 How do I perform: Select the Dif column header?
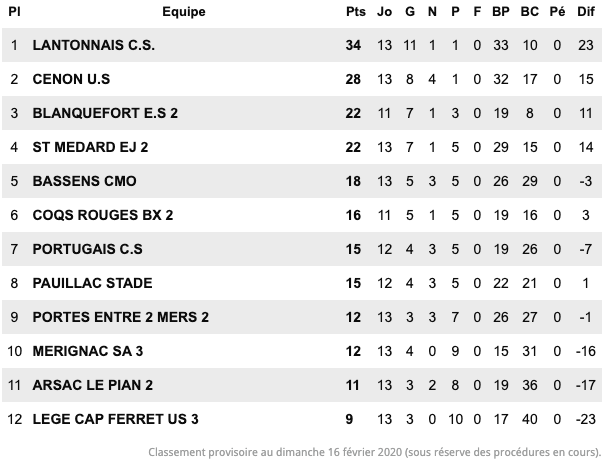tap(586, 12)
